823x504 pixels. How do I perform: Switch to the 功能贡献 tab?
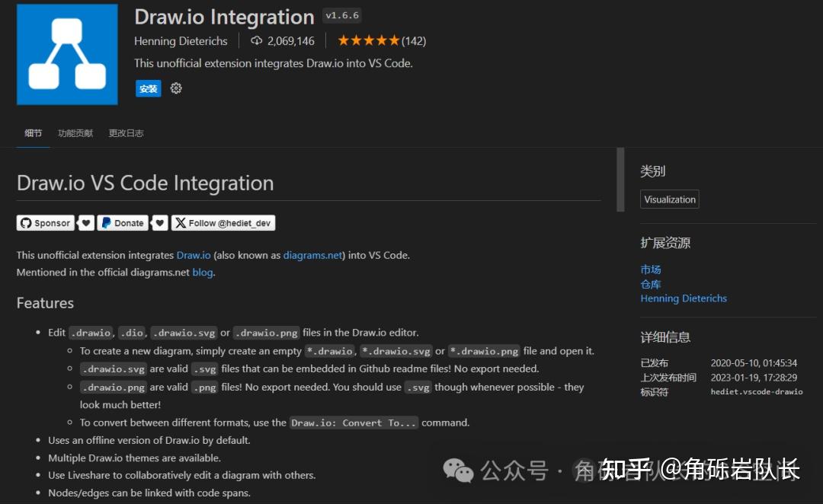coord(75,132)
